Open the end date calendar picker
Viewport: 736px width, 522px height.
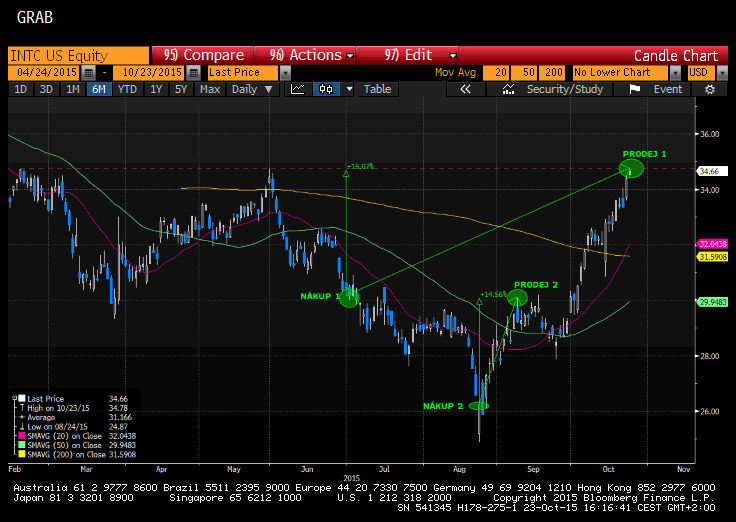tap(193, 73)
